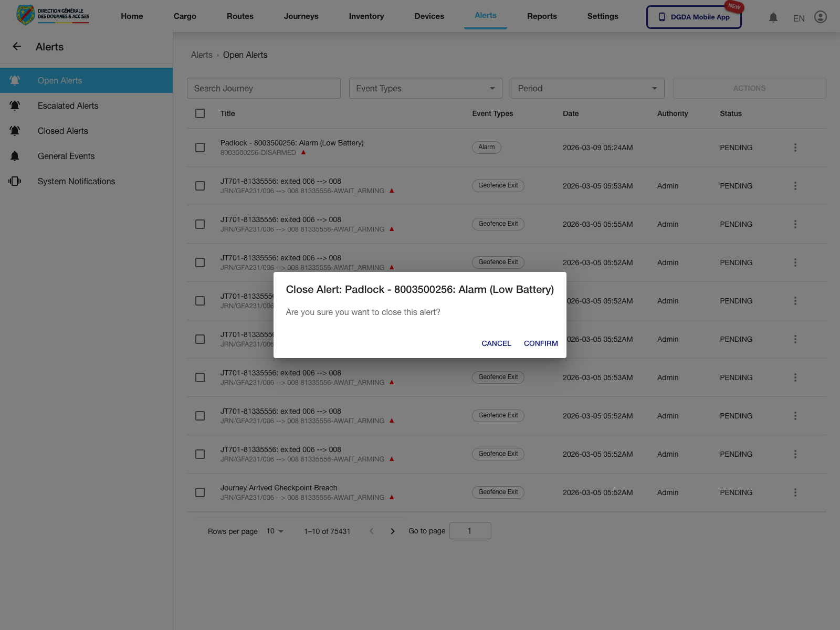Viewport: 840px width, 630px height.
Task: Open the Inventory navigation tab
Action: 366,16
